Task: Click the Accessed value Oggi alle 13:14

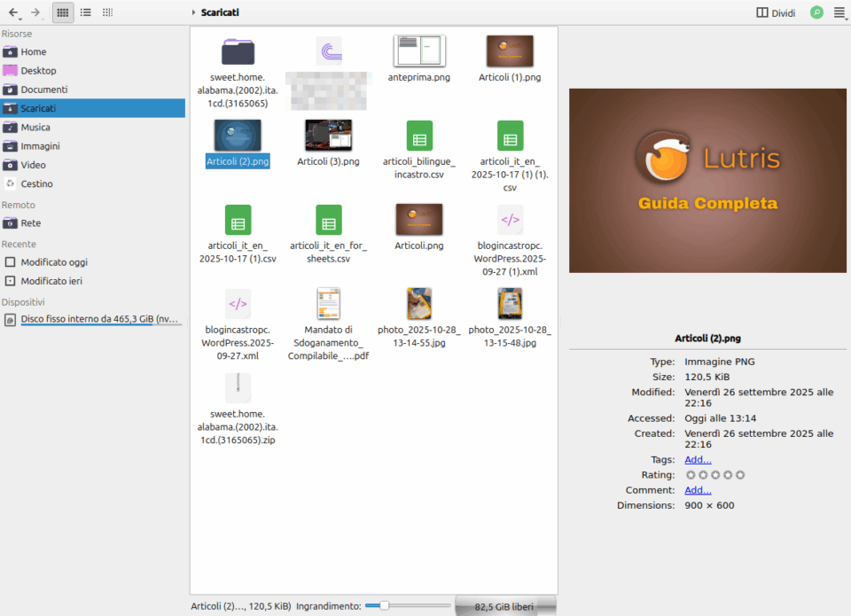Action: click(720, 418)
